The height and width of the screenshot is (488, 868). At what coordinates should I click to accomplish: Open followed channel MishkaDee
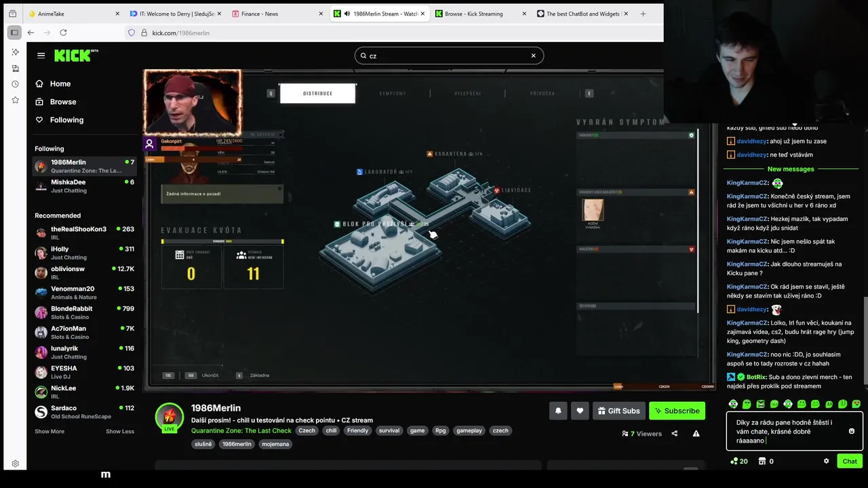pyautogui.click(x=85, y=186)
